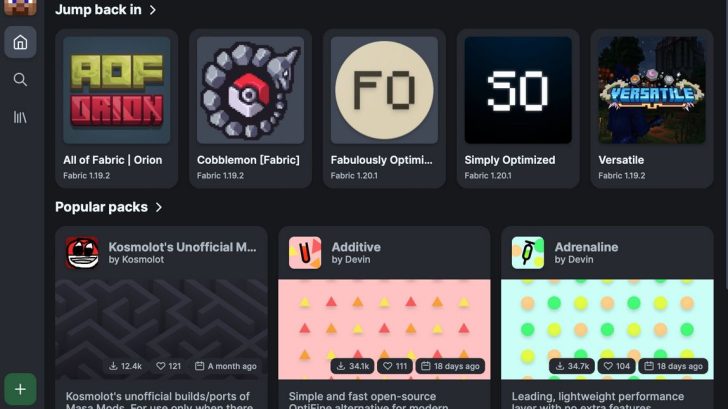This screenshot has height=409, width=728.
Task: Open the Home page from sidebar
Action: (x=20, y=42)
